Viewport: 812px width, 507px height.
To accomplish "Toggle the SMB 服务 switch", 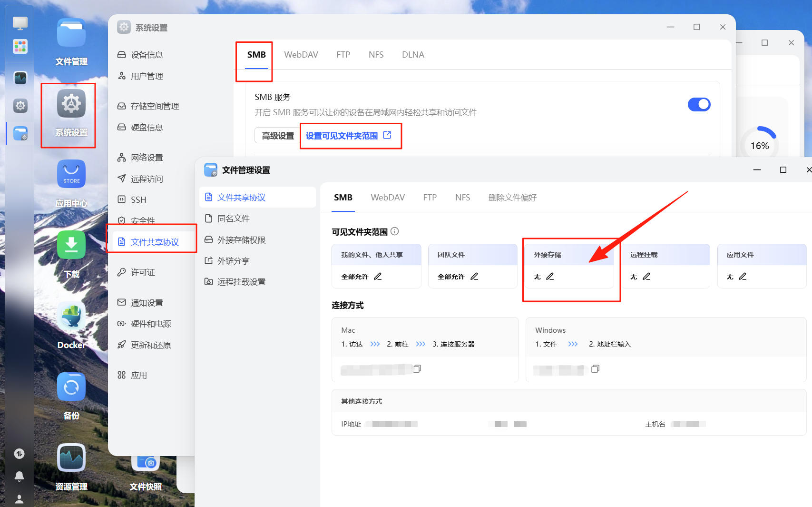I will [699, 104].
